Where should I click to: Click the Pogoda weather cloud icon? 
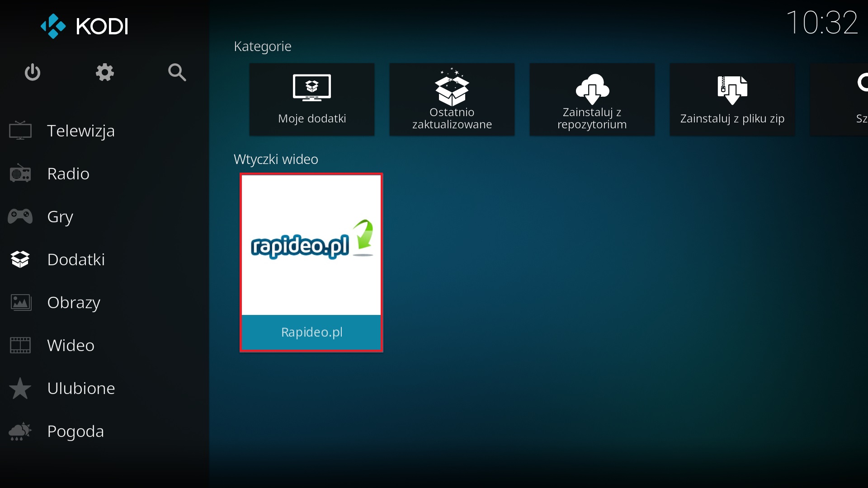pyautogui.click(x=20, y=431)
